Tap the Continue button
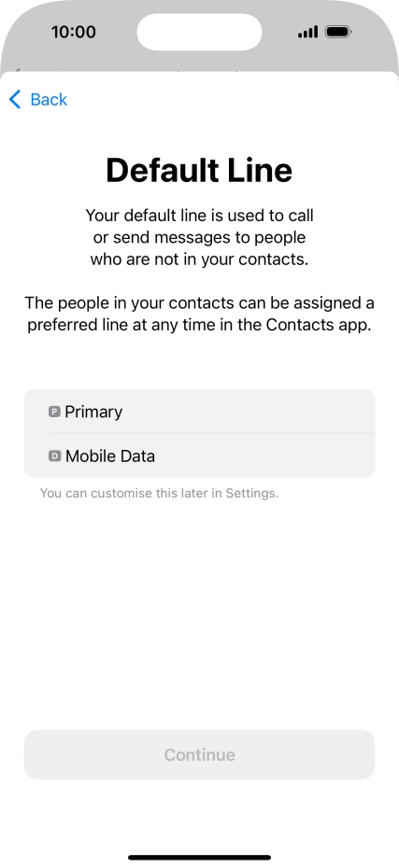399x868 pixels. pyautogui.click(x=200, y=754)
